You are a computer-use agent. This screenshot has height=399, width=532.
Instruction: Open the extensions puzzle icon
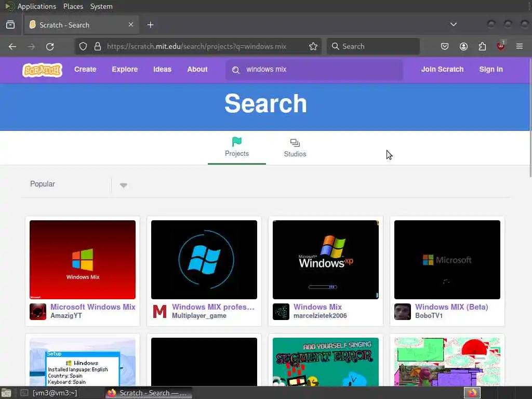482,46
